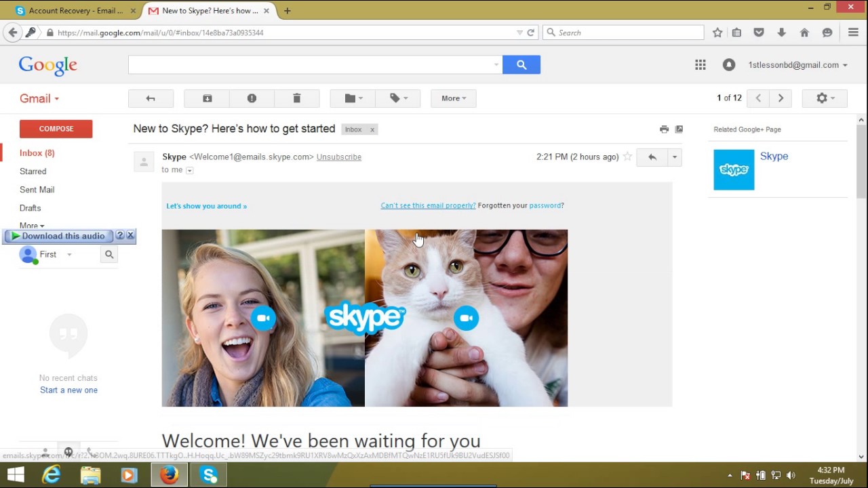Image resolution: width=868 pixels, height=488 pixels.
Task: Close the Download this audio bar
Action: [x=130, y=235]
